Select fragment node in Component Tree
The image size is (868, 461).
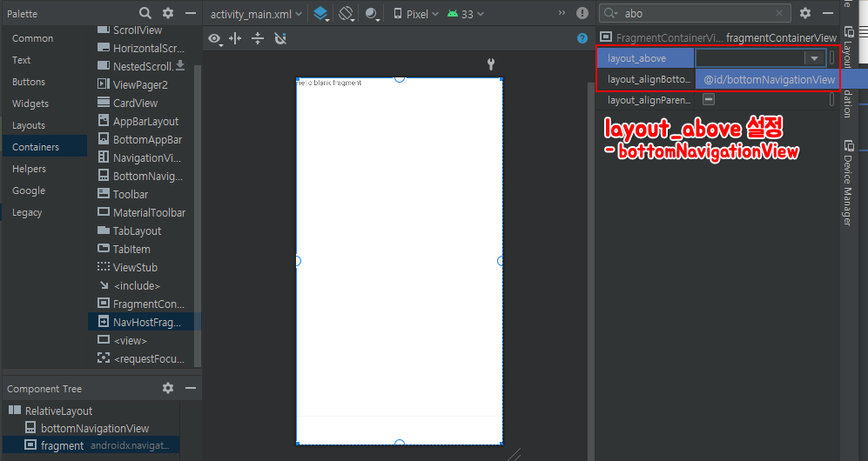click(x=91, y=445)
